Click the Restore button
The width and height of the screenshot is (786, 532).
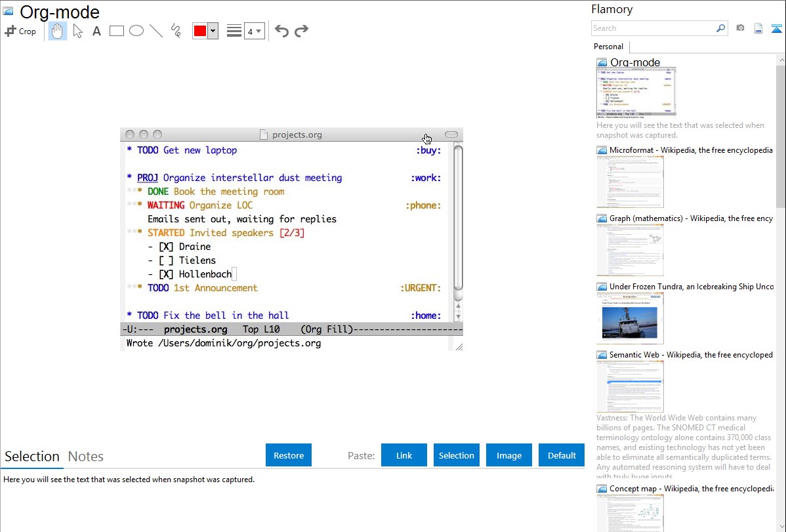pyautogui.click(x=289, y=455)
